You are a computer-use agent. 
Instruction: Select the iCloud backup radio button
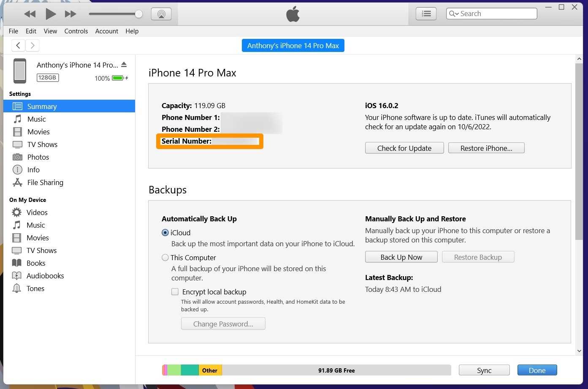165,233
